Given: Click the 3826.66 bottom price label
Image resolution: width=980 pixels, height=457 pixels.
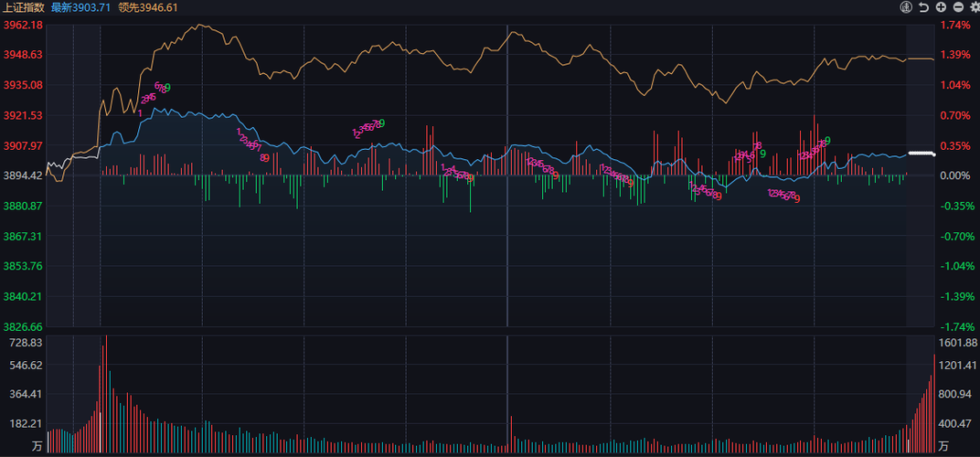Looking at the screenshot, I should click(23, 327).
